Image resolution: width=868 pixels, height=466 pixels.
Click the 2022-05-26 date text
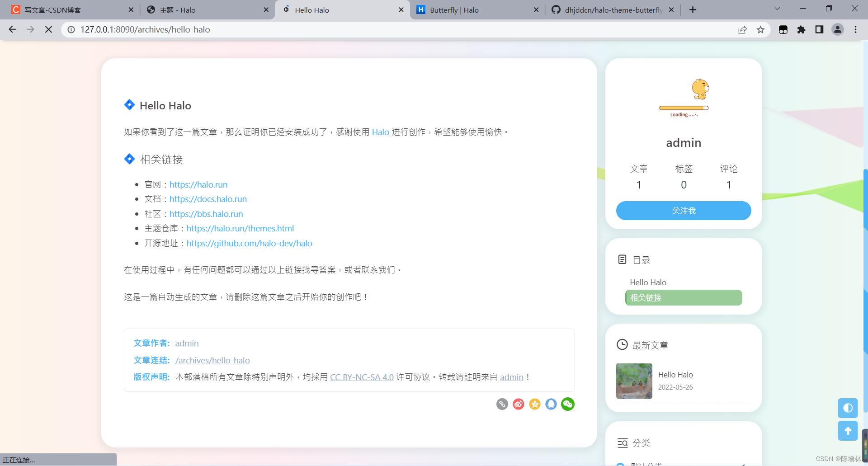(675, 387)
